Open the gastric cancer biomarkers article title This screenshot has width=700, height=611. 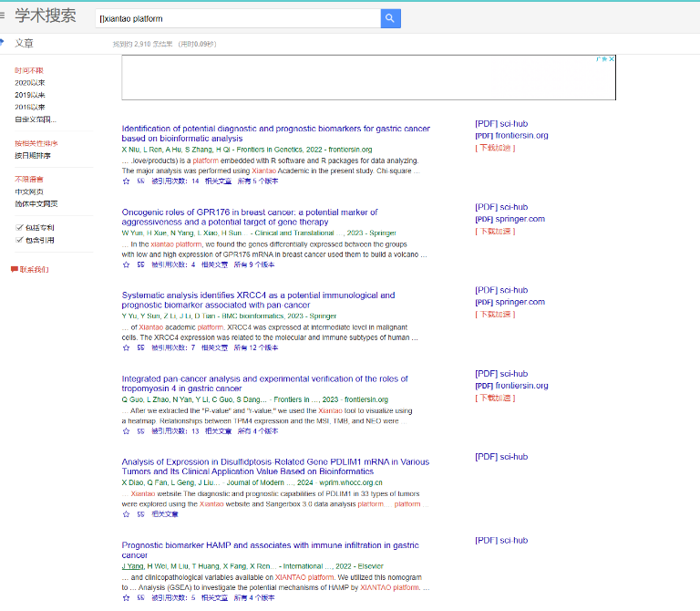pyautogui.click(x=276, y=133)
